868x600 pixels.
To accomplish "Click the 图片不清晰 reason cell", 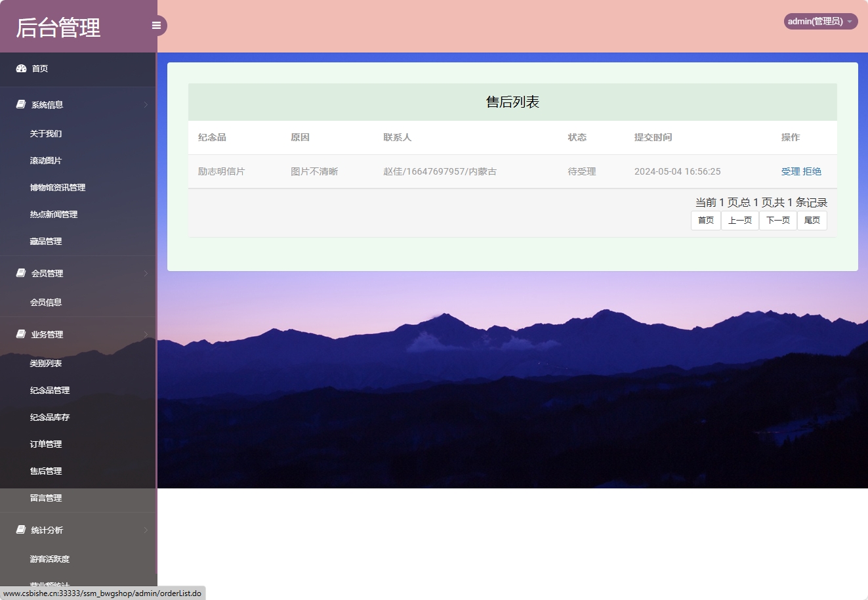I will [314, 171].
